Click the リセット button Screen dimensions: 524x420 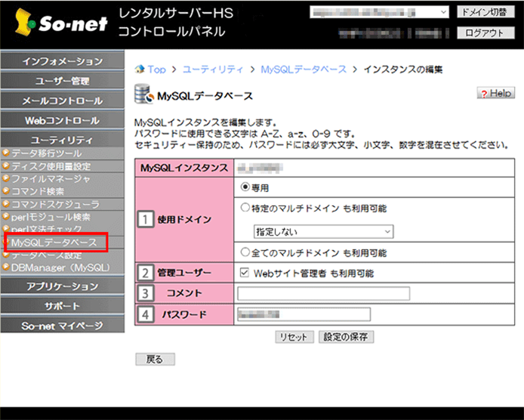[293, 337]
